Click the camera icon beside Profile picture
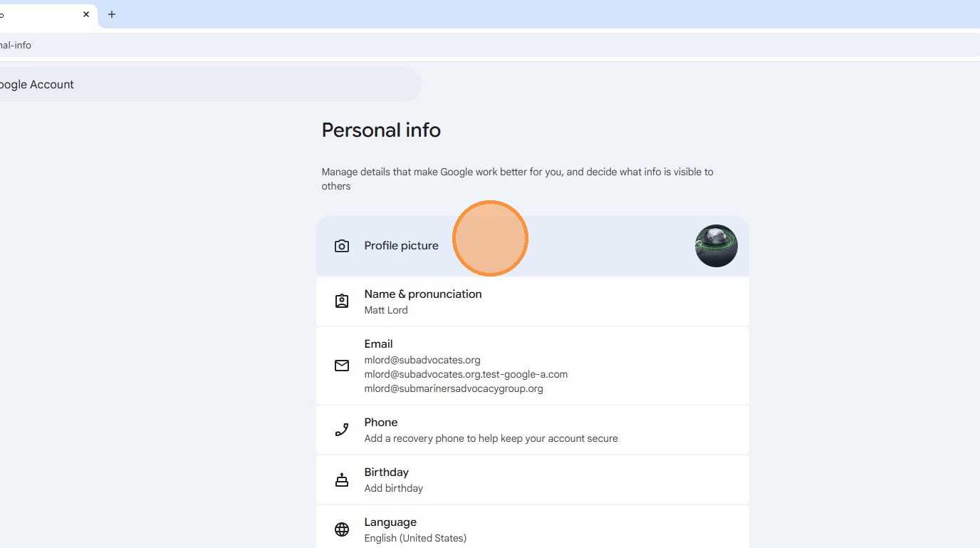The height and width of the screenshot is (548, 980). 342,246
